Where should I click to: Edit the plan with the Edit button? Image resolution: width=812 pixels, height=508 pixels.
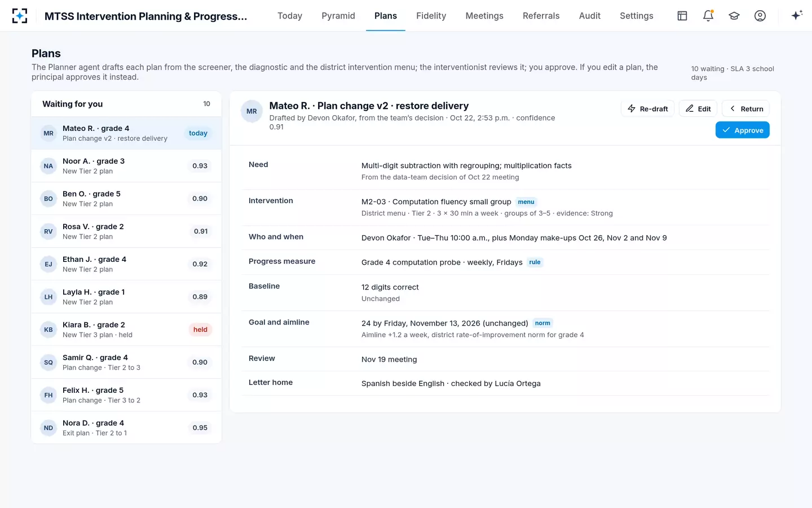tap(698, 109)
